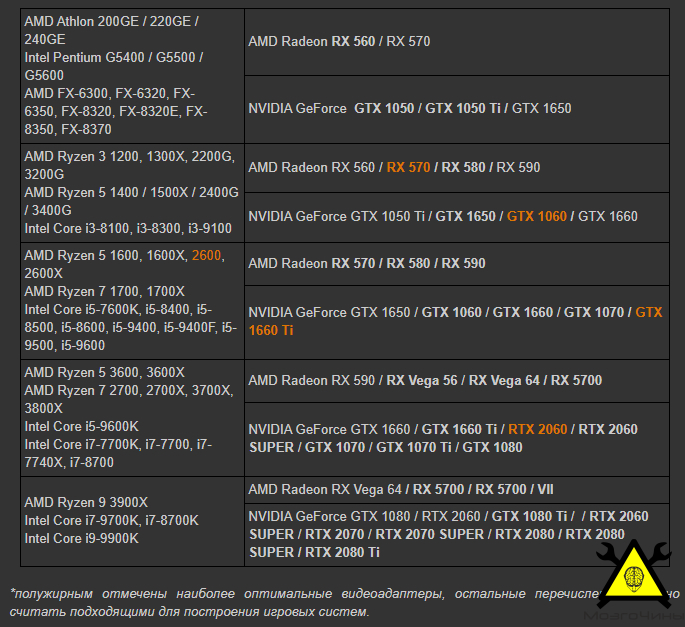Click the "AMD Athlon 200GE / 220GE" line
This screenshot has width=685, height=627.
111,21
